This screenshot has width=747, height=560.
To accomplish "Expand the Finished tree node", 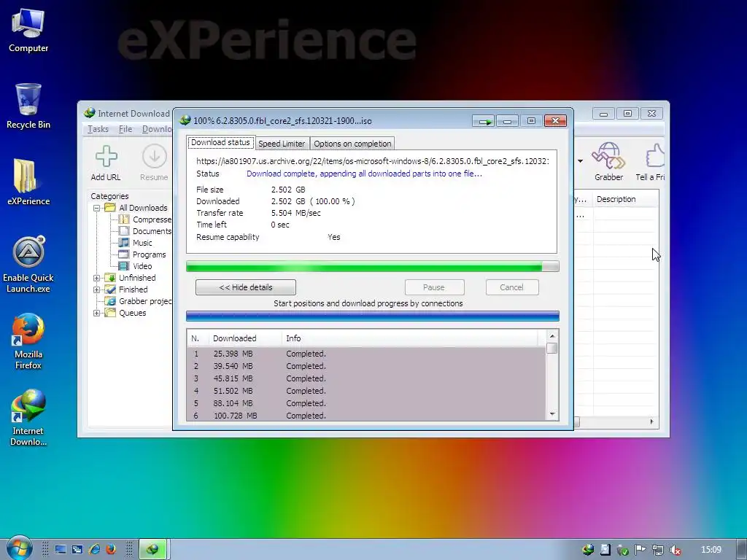I will pyautogui.click(x=97, y=289).
